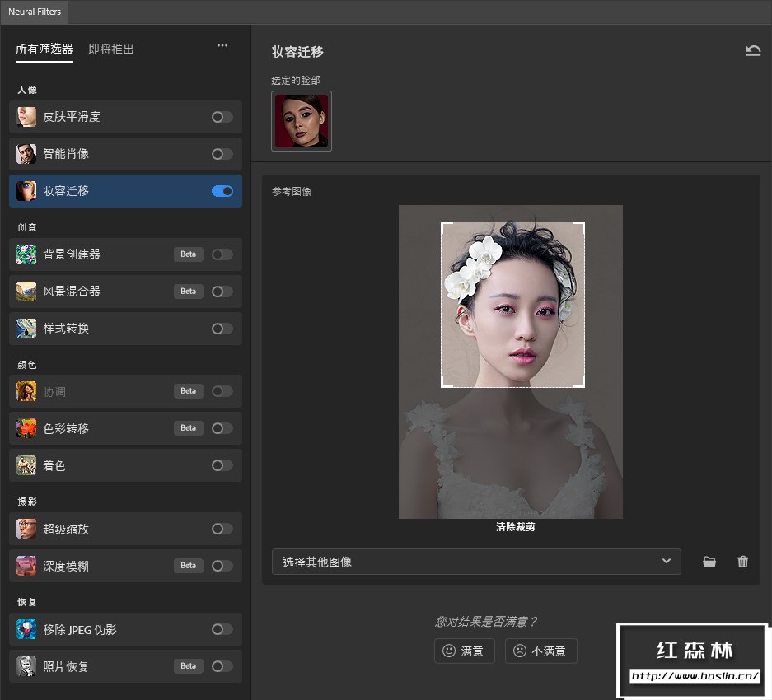Enable the 超级缩放 toggle
772x700 pixels.
[222, 529]
